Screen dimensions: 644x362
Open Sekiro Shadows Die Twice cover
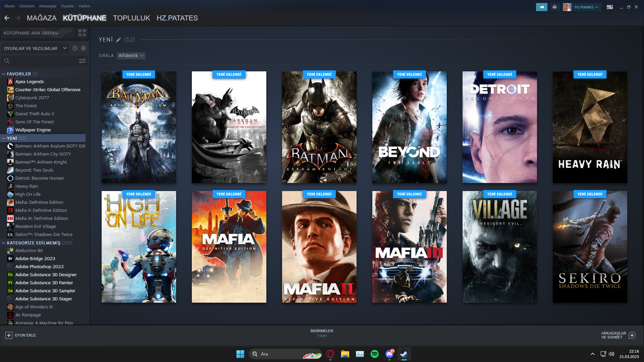(x=590, y=247)
